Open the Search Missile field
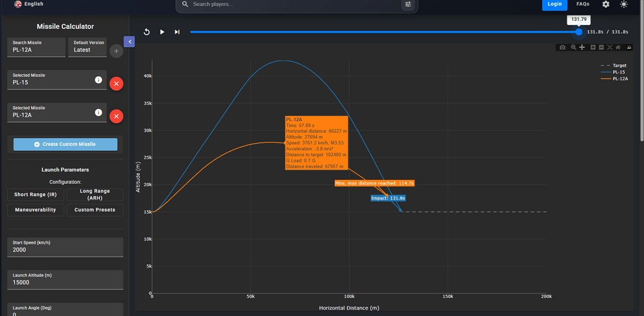 tap(37, 47)
